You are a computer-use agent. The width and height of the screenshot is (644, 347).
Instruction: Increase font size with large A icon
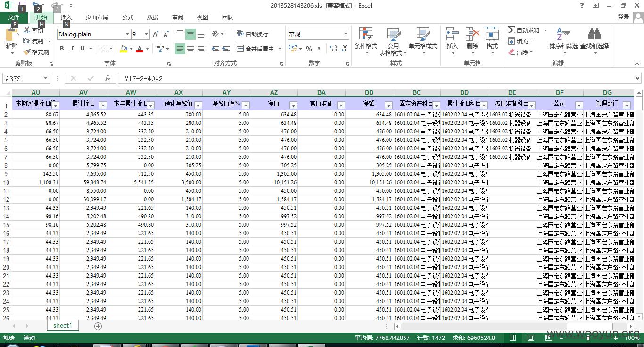(x=156, y=34)
